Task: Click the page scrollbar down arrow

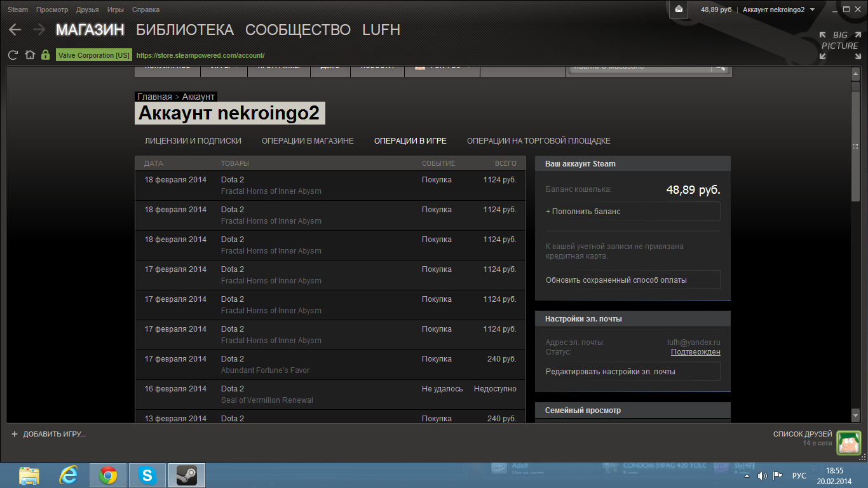Action: click(855, 414)
